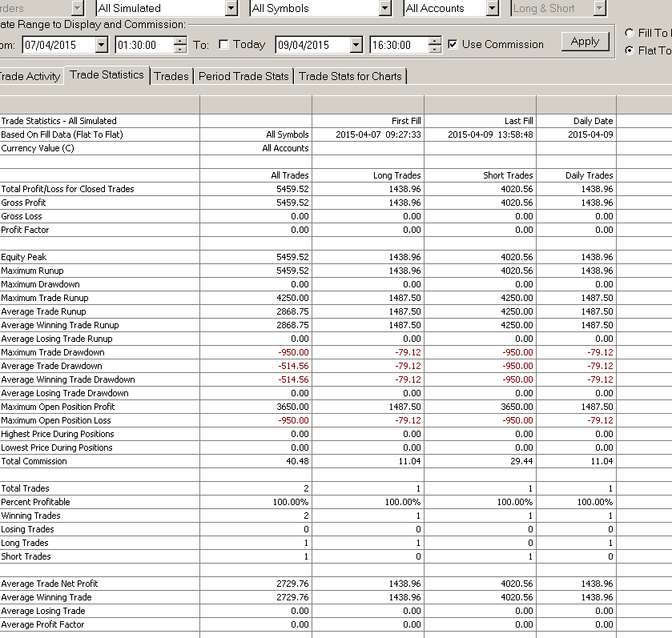
Task: Click the To time field showing 16:30:00
Action: (400, 45)
